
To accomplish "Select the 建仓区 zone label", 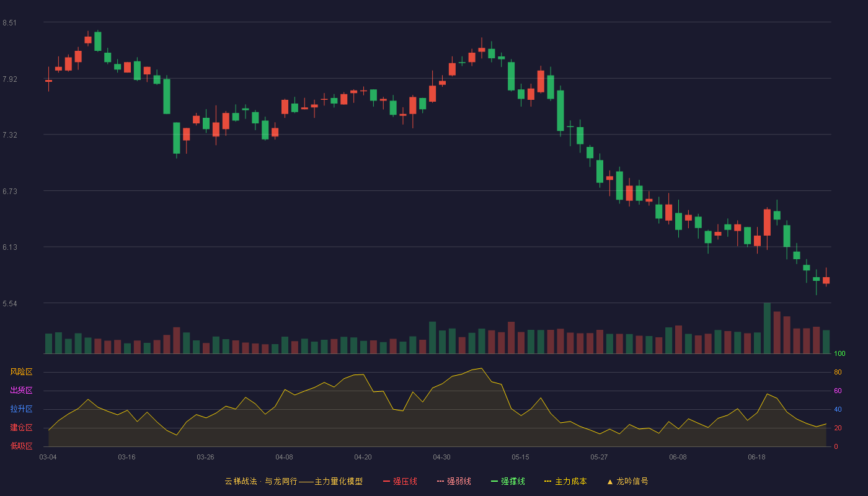I will (x=21, y=428).
